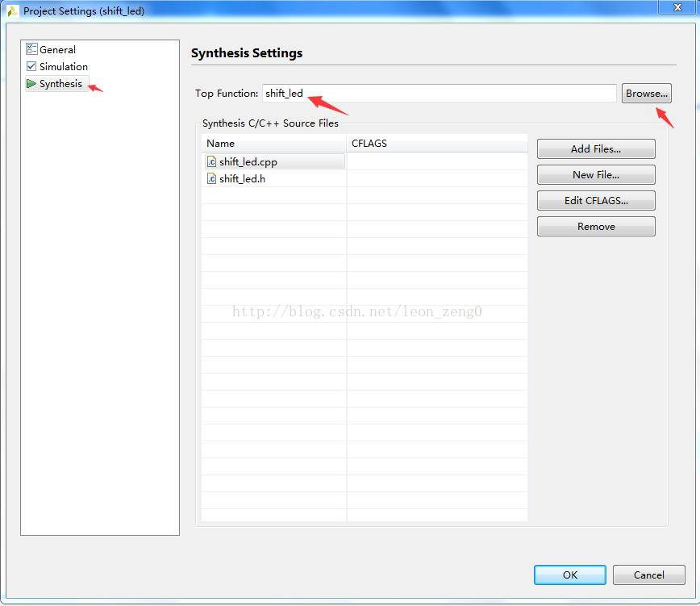Click the green Synthesis arrow icon
The width and height of the screenshot is (700, 606).
31,83
